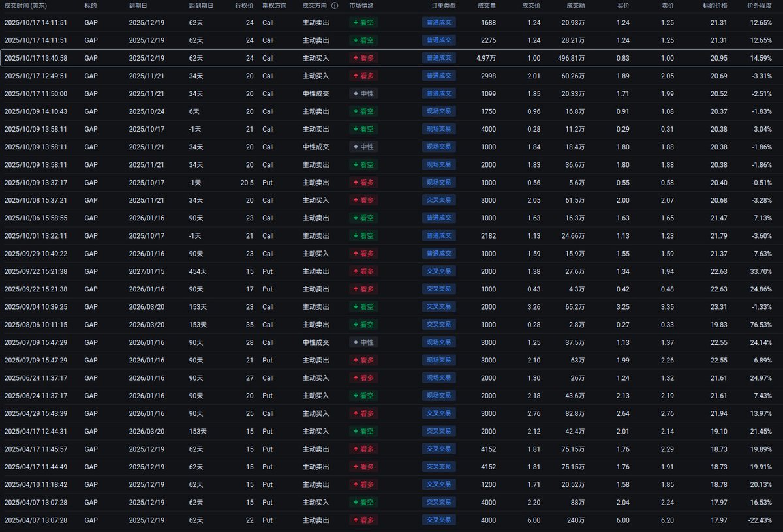Screen dimensions: 783x532
Task: Click the timestamp 2025/09/04 10:39:25
Action: pyautogui.click(x=36, y=306)
